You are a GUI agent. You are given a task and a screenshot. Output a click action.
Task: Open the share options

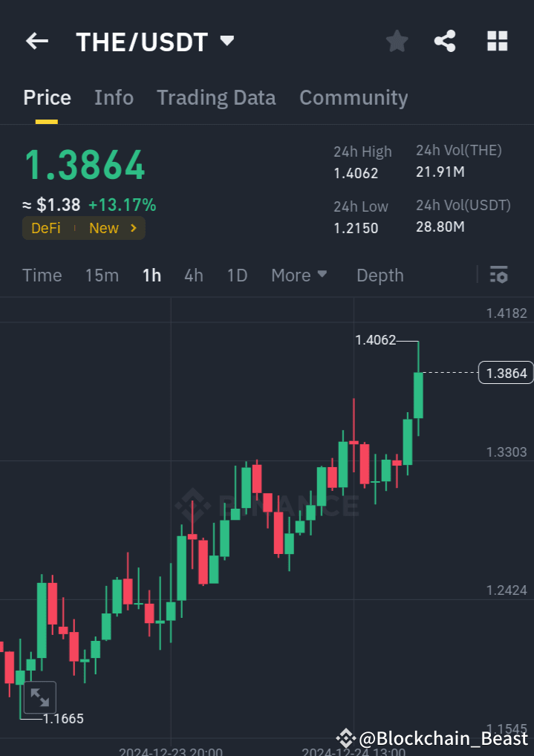(x=445, y=41)
